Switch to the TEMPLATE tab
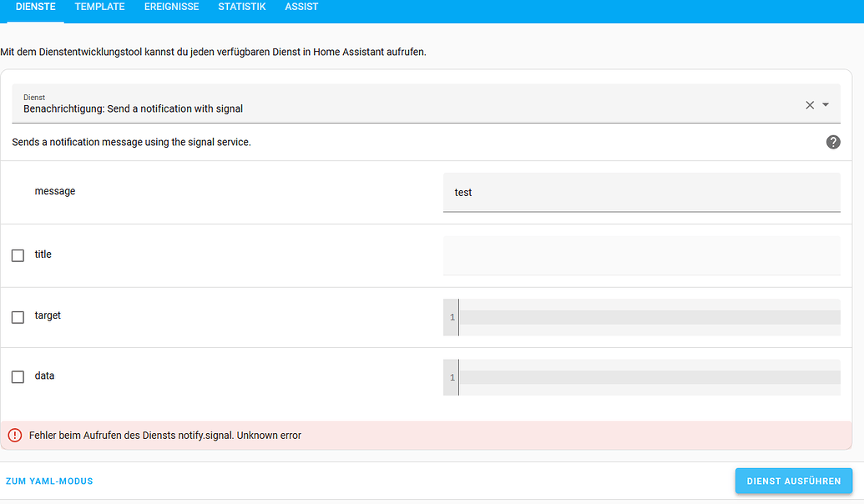This screenshot has width=864, height=504. coord(99,7)
